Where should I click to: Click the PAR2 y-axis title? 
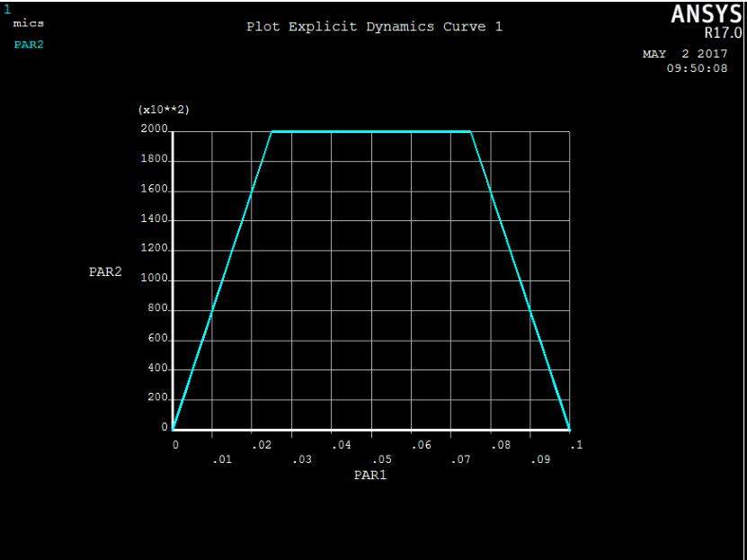pyautogui.click(x=105, y=271)
